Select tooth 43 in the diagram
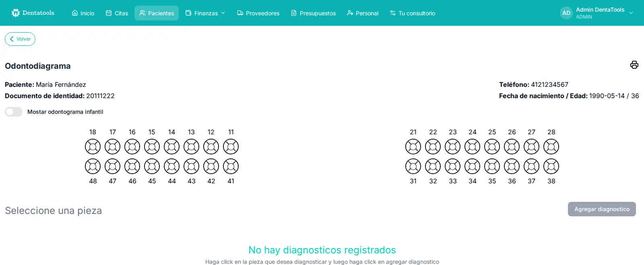644x265 pixels. click(x=191, y=166)
